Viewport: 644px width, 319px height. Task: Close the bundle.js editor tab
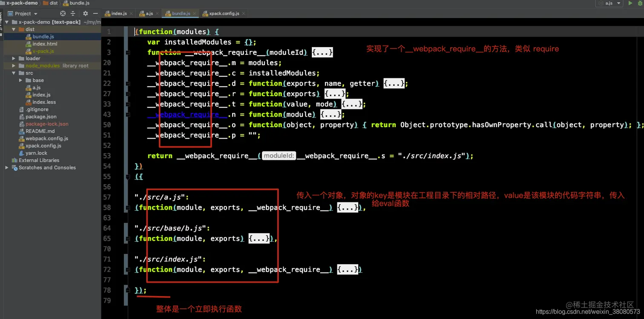[x=194, y=14]
